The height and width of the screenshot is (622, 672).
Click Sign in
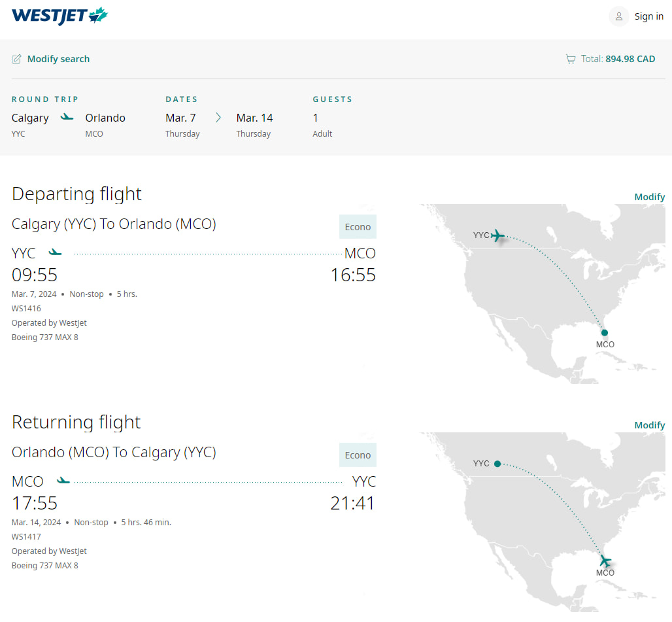click(x=649, y=16)
